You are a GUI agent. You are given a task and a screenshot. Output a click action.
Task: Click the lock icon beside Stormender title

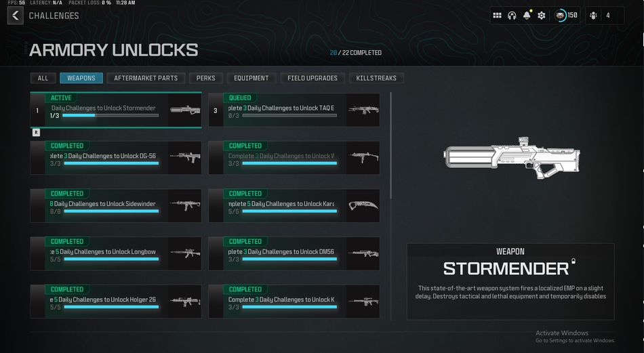click(573, 261)
